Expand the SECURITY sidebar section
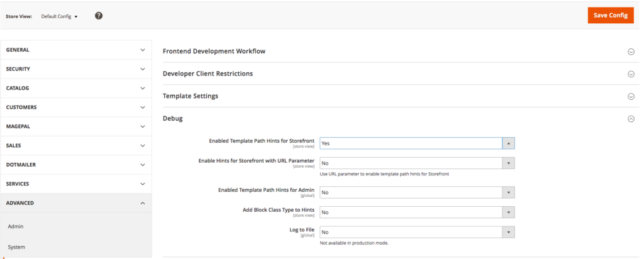 pos(76,69)
